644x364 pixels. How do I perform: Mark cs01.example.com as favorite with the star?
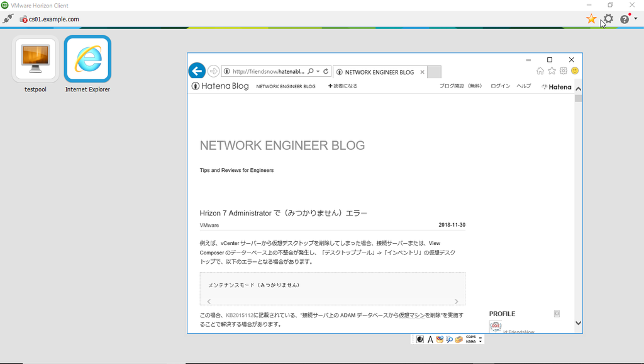click(591, 19)
